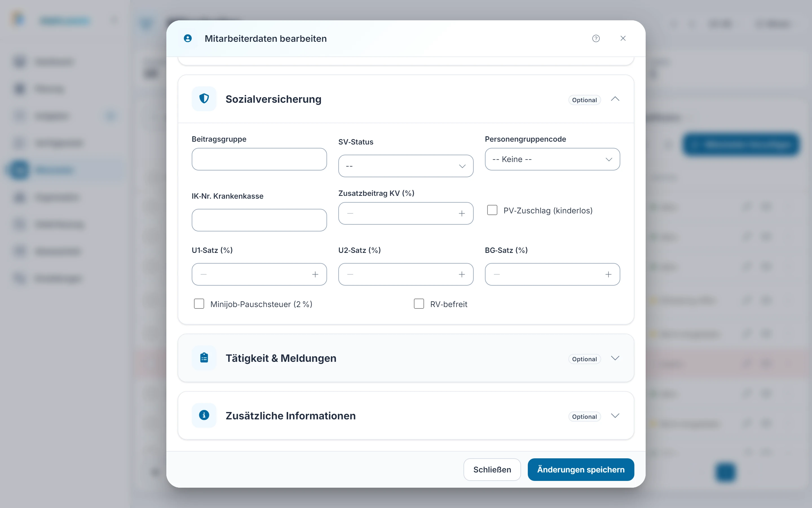Increase BG-Satz with plus button

pyautogui.click(x=608, y=275)
